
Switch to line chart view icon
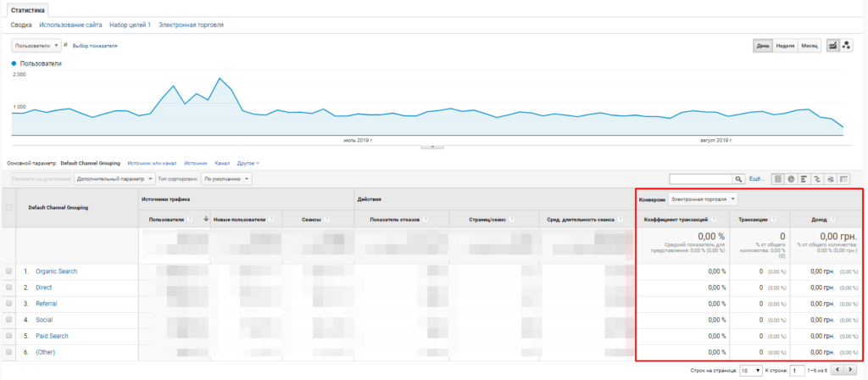832,45
